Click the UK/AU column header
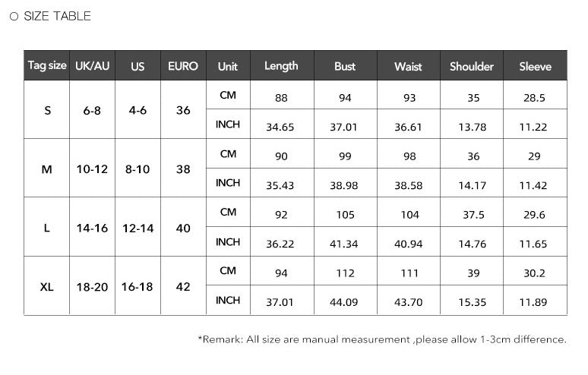The height and width of the screenshot is (375, 588). [92, 65]
